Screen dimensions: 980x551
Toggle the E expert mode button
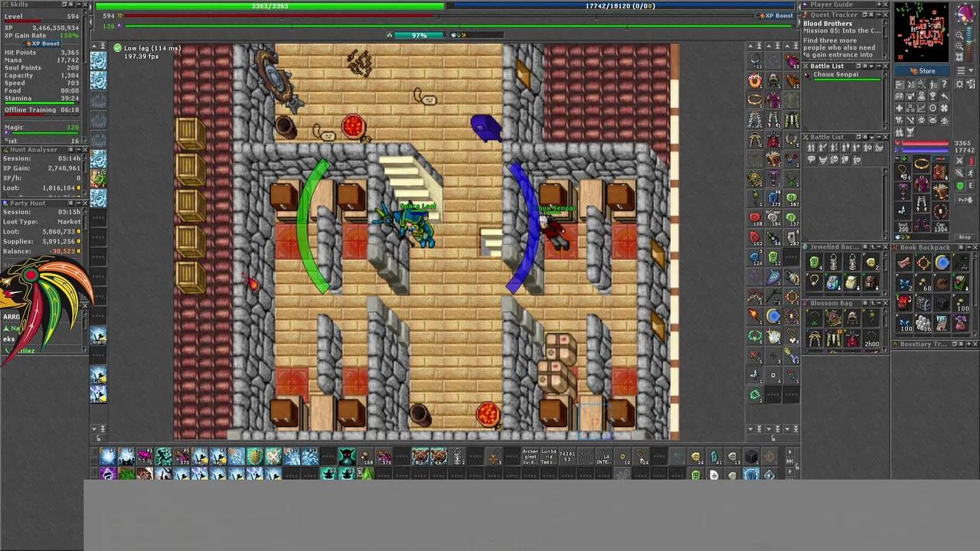(971, 186)
